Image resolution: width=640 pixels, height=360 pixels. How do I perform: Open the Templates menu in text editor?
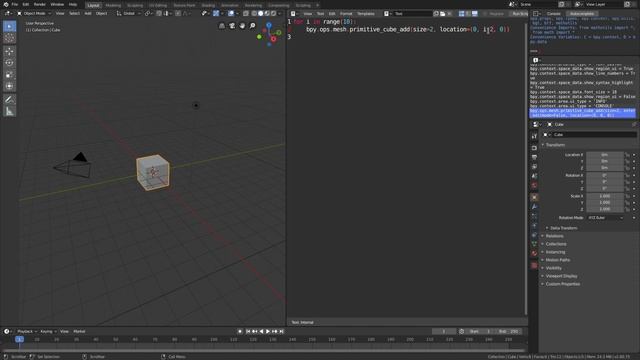pyautogui.click(x=366, y=13)
